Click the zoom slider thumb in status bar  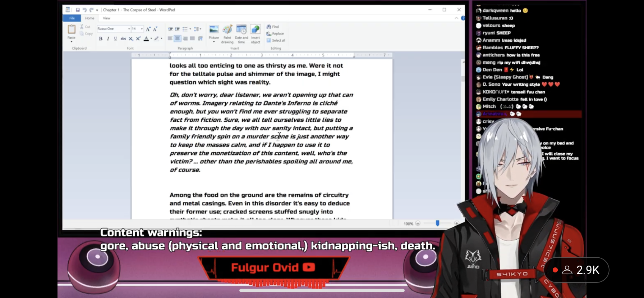(437, 223)
